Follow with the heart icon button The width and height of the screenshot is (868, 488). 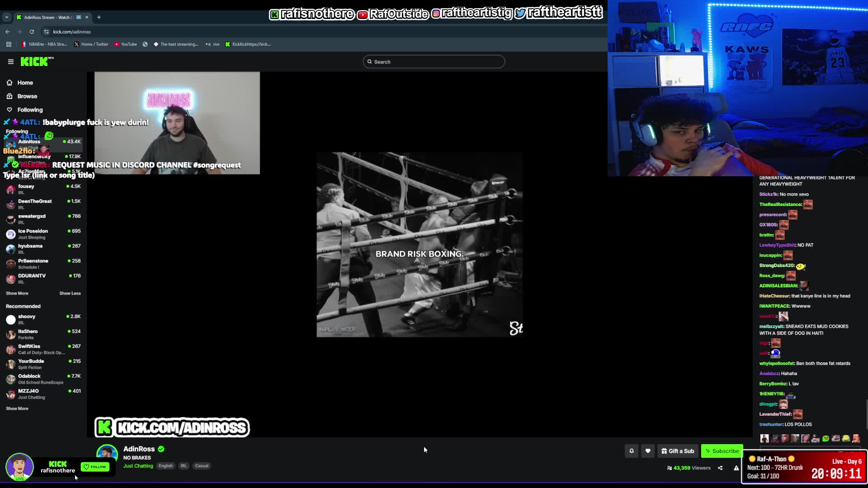(x=648, y=451)
